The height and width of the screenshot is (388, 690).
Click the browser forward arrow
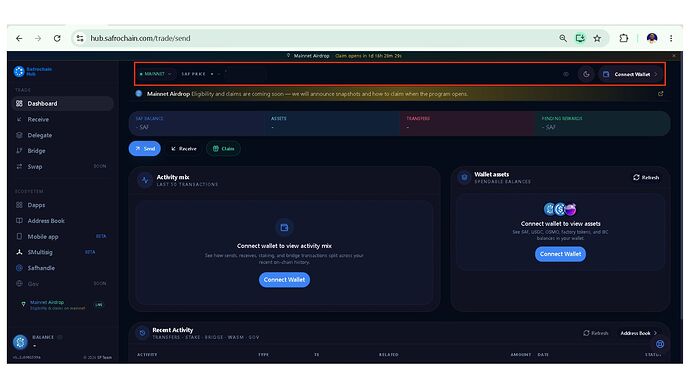38,38
